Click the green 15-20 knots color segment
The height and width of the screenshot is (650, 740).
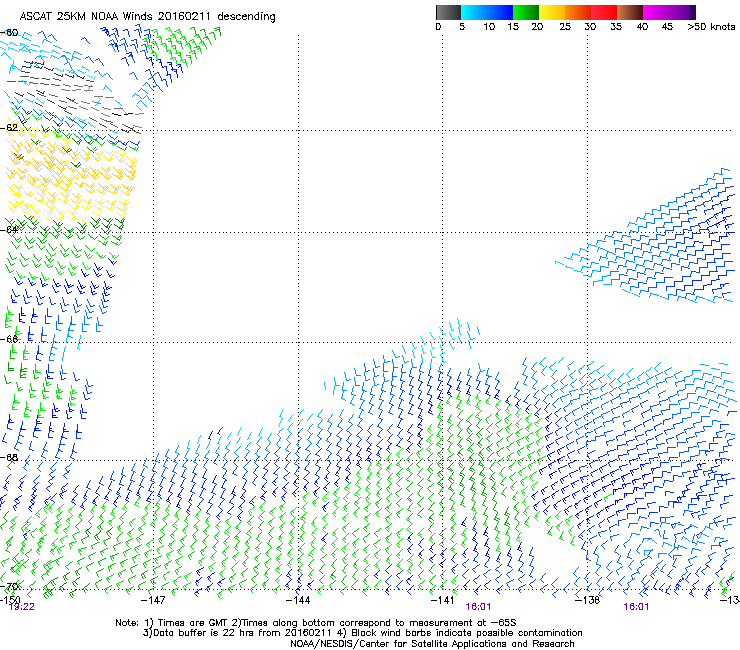[x=526, y=12]
